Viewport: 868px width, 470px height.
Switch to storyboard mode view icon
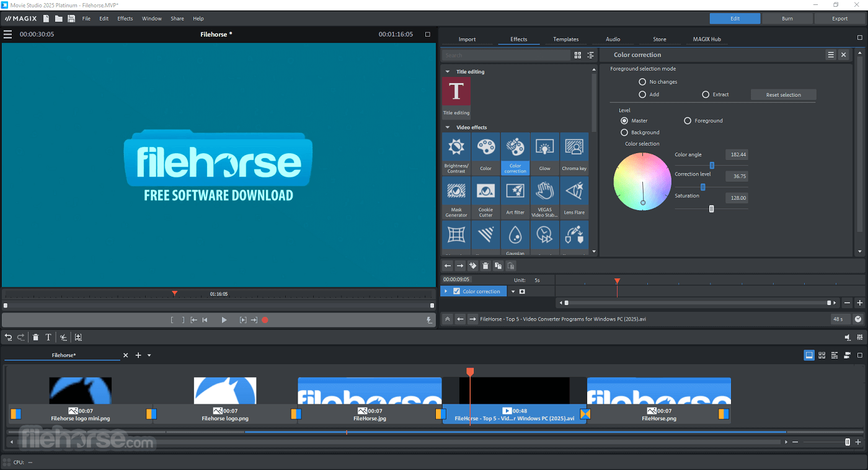[809, 355]
